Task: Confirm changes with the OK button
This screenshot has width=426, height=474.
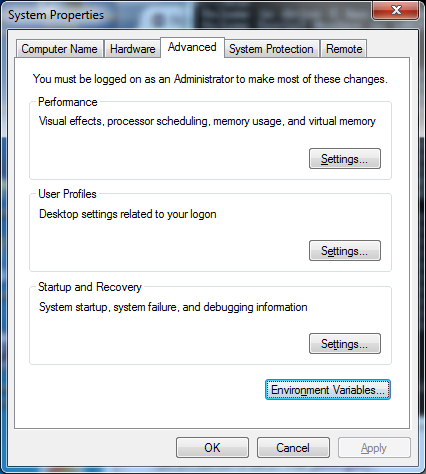Action: [x=212, y=448]
